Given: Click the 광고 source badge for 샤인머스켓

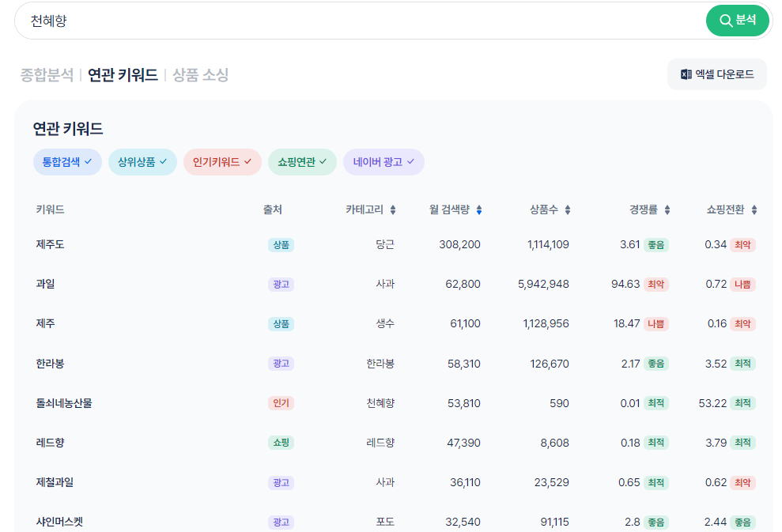Looking at the screenshot, I should coord(281,522).
